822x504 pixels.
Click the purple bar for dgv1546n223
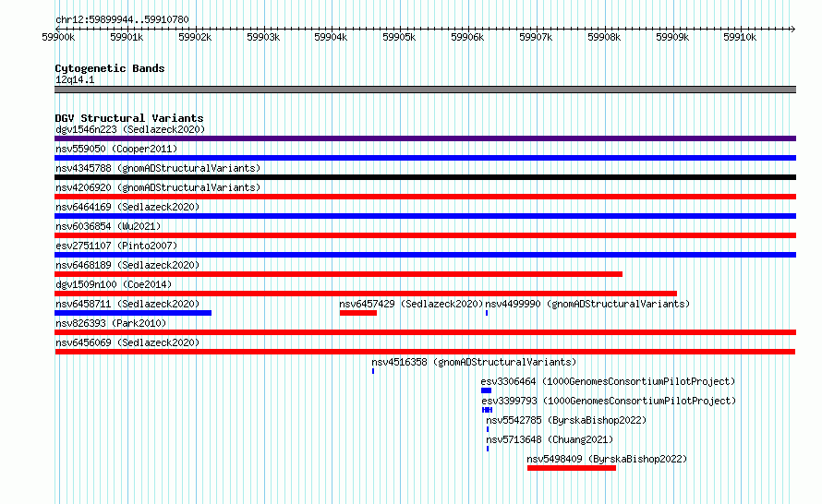[x=425, y=138]
